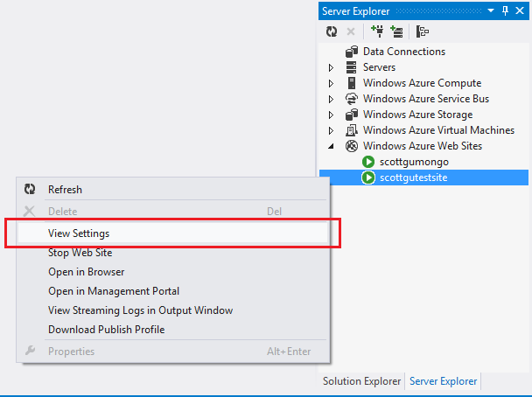Click the green running icon beside scottgutestsite
This screenshot has width=532, height=397.
pos(368,178)
